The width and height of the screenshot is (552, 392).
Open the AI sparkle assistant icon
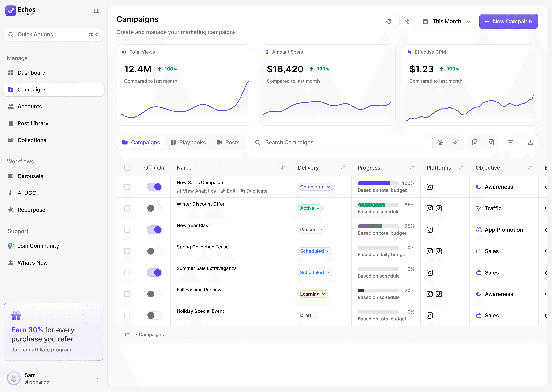pos(455,142)
